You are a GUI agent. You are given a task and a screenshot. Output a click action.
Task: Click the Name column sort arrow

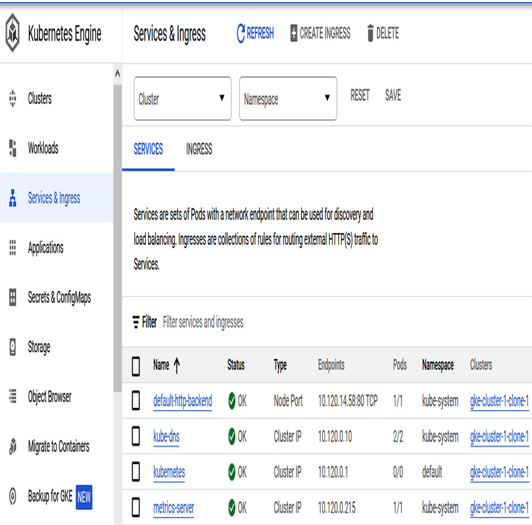[x=177, y=365]
